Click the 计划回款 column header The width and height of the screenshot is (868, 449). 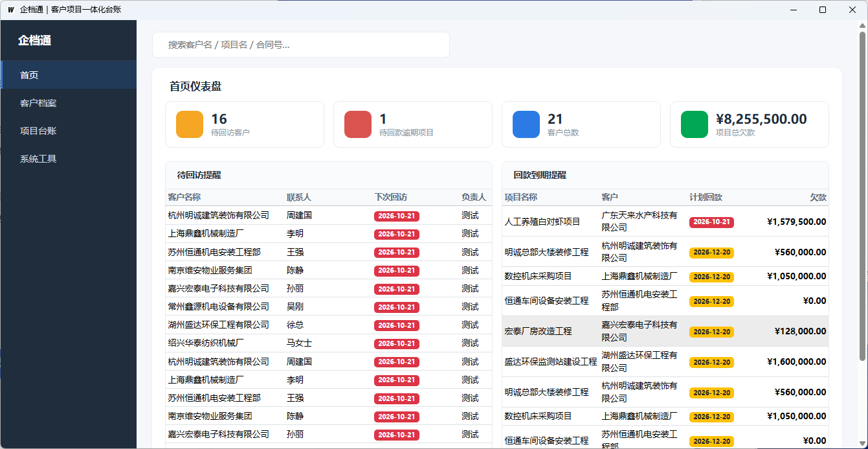coord(706,197)
